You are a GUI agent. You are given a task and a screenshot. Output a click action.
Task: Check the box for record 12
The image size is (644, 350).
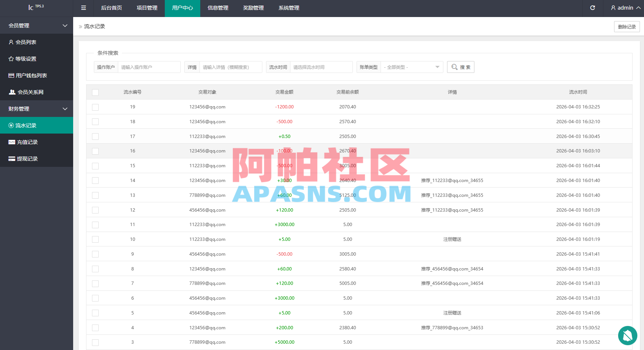pos(95,210)
